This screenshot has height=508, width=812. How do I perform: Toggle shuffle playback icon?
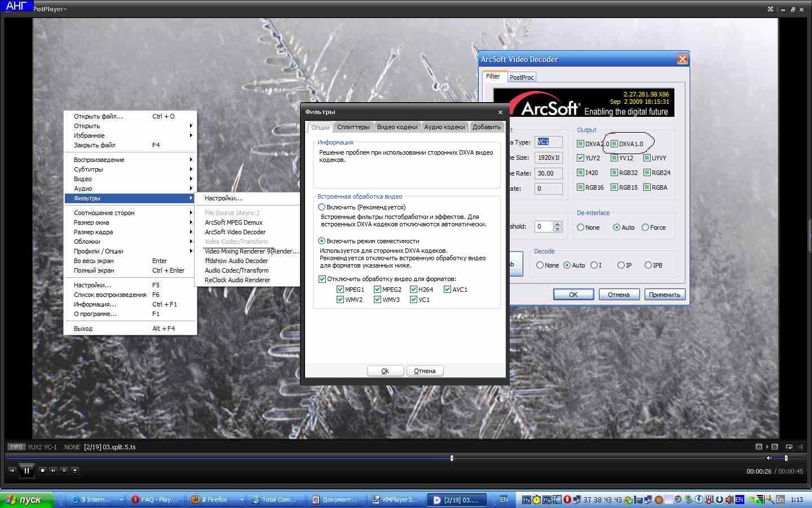[800, 446]
